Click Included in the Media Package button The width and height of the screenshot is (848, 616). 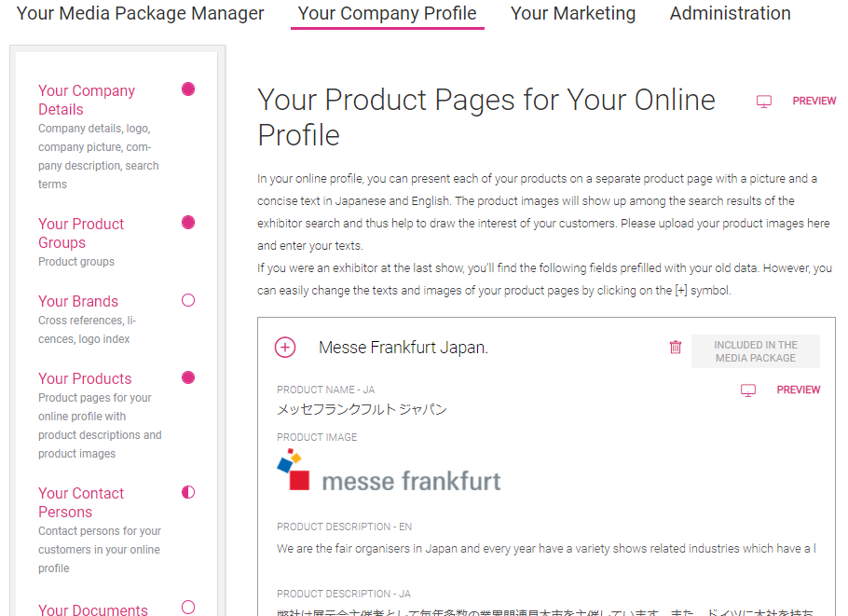click(756, 351)
